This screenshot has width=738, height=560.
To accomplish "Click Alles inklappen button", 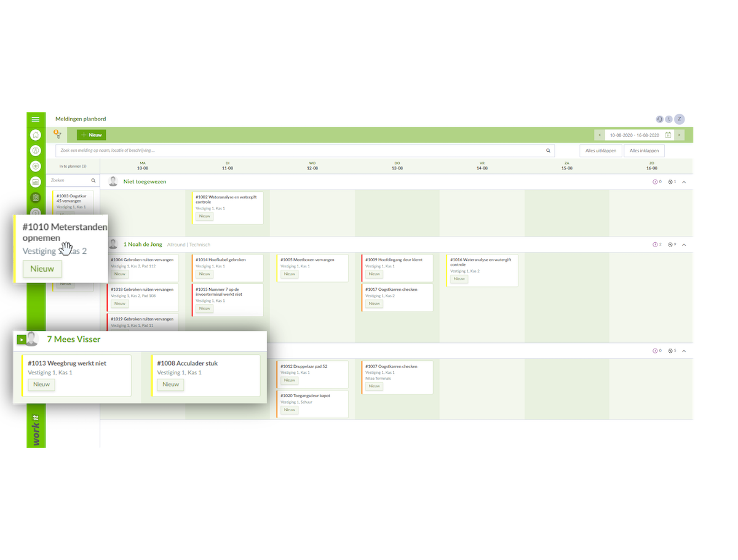I will point(644,151).
